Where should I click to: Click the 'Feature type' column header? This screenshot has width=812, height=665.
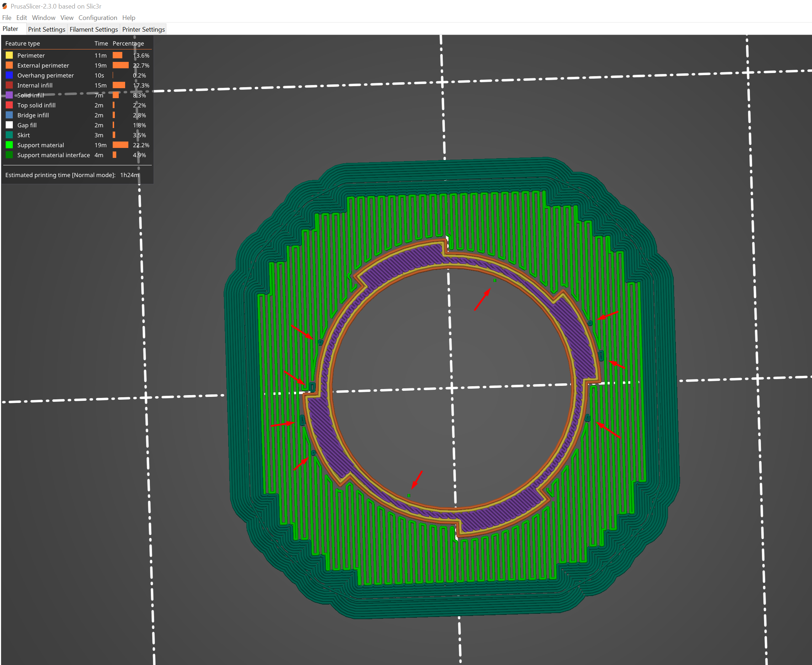click(23, 43)
